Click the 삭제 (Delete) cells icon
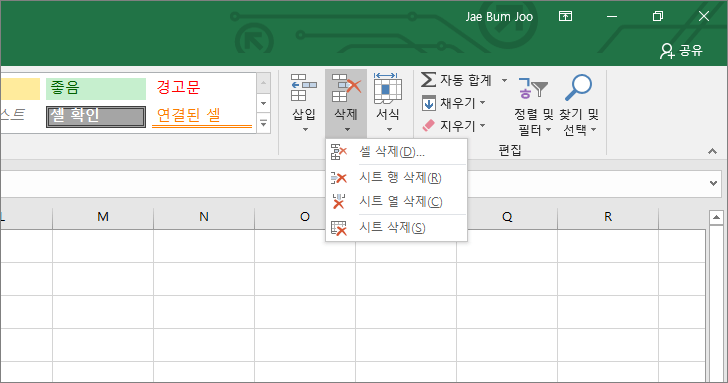This screenshot has height=383, width=728. point(346,87)
